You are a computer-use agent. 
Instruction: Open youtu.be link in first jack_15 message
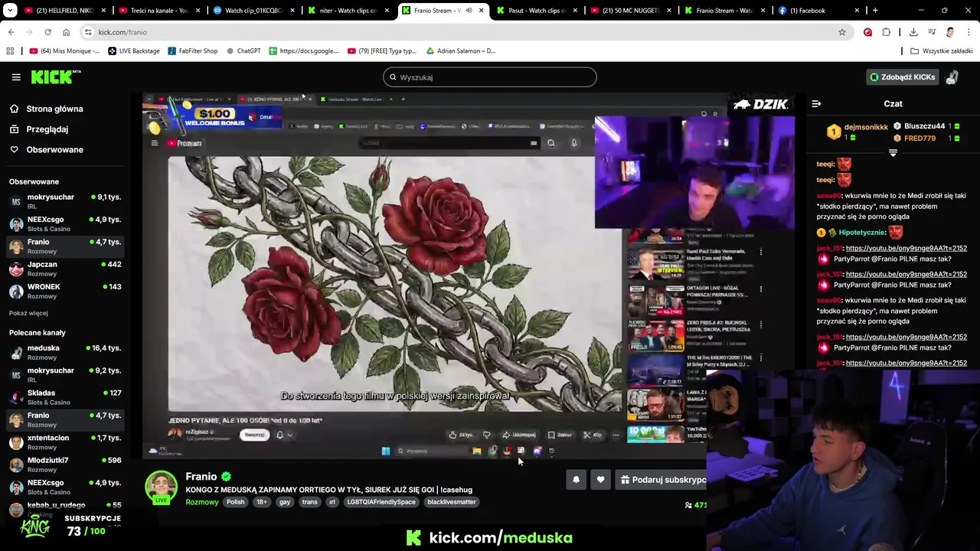[x=906, y=249]
